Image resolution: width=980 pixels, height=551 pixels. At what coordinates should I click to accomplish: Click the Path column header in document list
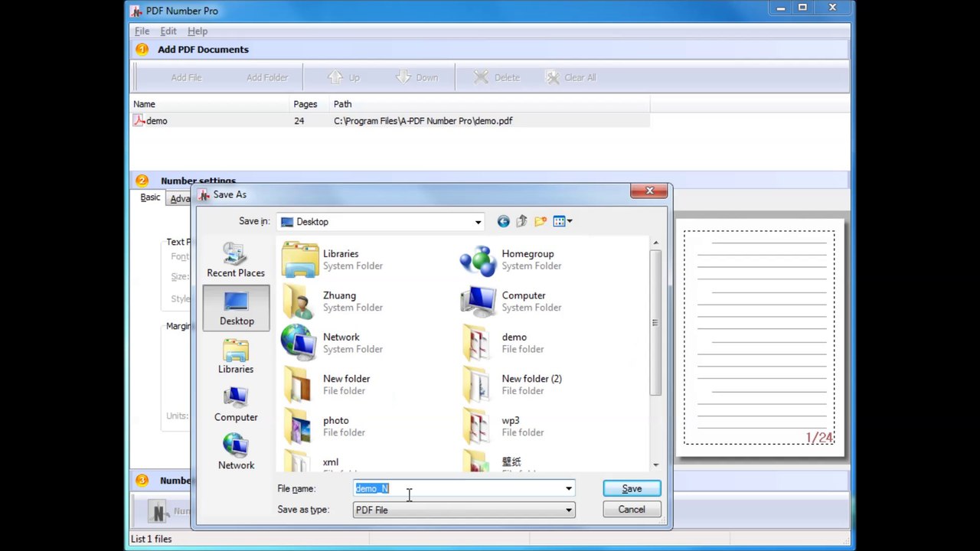490,104
